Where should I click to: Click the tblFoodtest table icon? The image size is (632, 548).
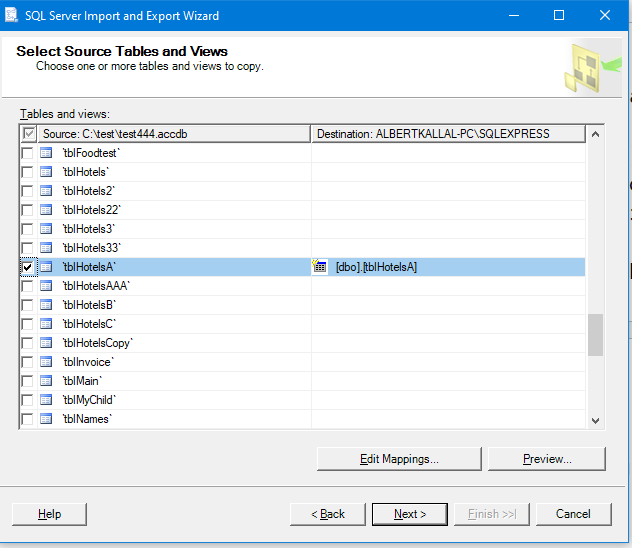[x=46, y=153]
